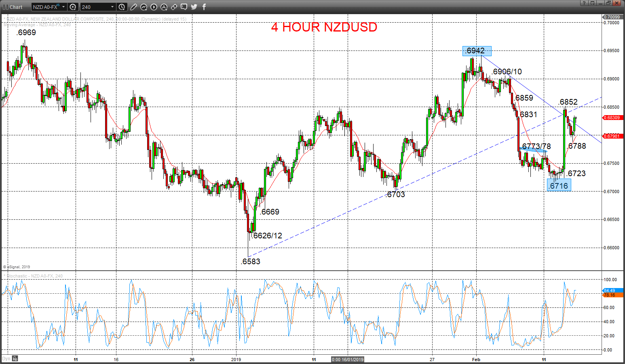The width and height of the screenshot is (625, 364).
Task: Click the bar replay play icon
Action: pyautogui.click(x=154, y=7)
